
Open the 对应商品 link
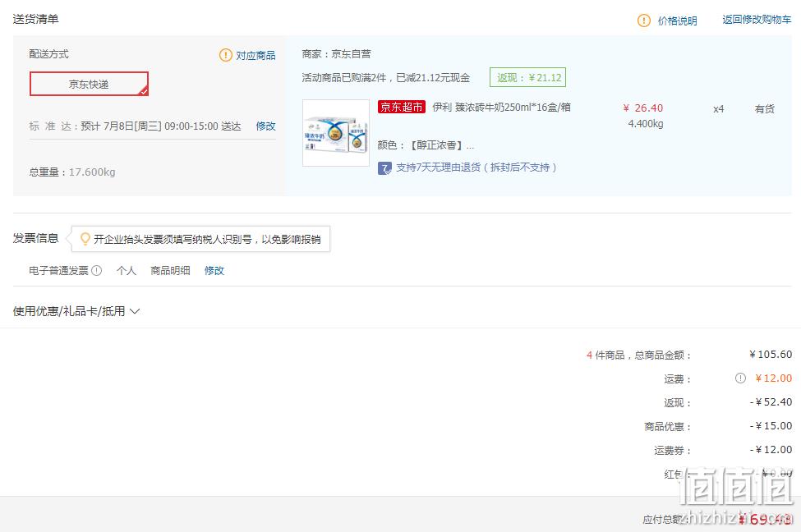coord(255,55)
